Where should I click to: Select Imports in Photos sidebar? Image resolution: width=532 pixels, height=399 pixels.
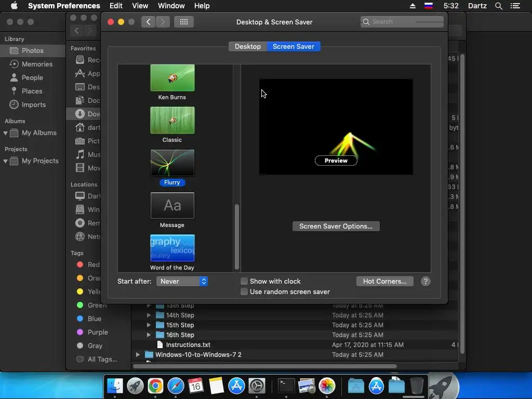pos(34,105)
